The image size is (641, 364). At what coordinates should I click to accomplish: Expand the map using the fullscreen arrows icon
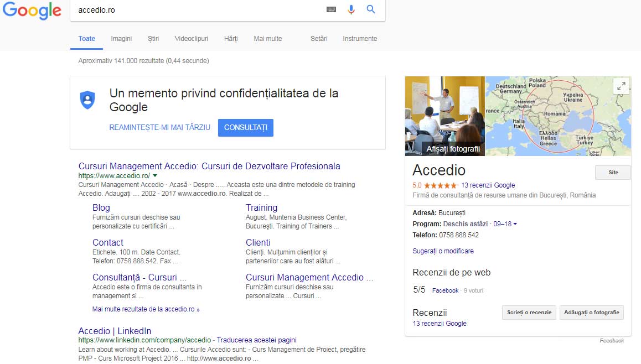[x=621, y=86]
